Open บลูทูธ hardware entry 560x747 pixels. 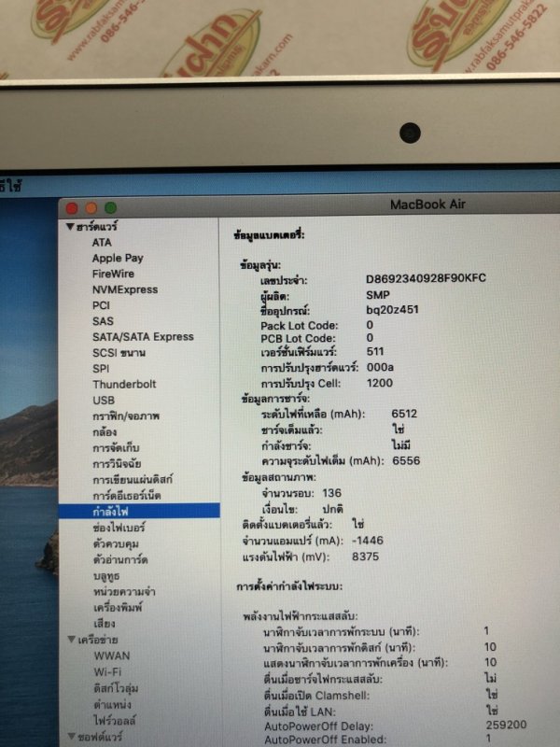click(106, 576)
